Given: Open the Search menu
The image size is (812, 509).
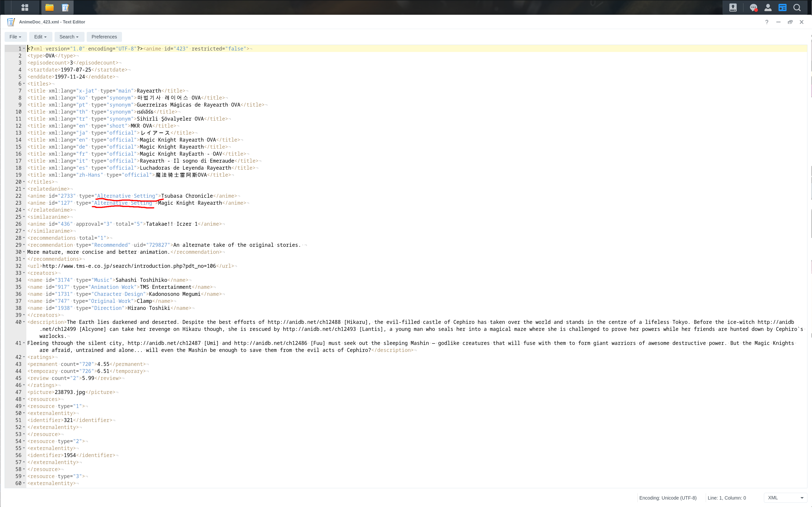Looking at the screenshot, I should (x=69, y=37).
